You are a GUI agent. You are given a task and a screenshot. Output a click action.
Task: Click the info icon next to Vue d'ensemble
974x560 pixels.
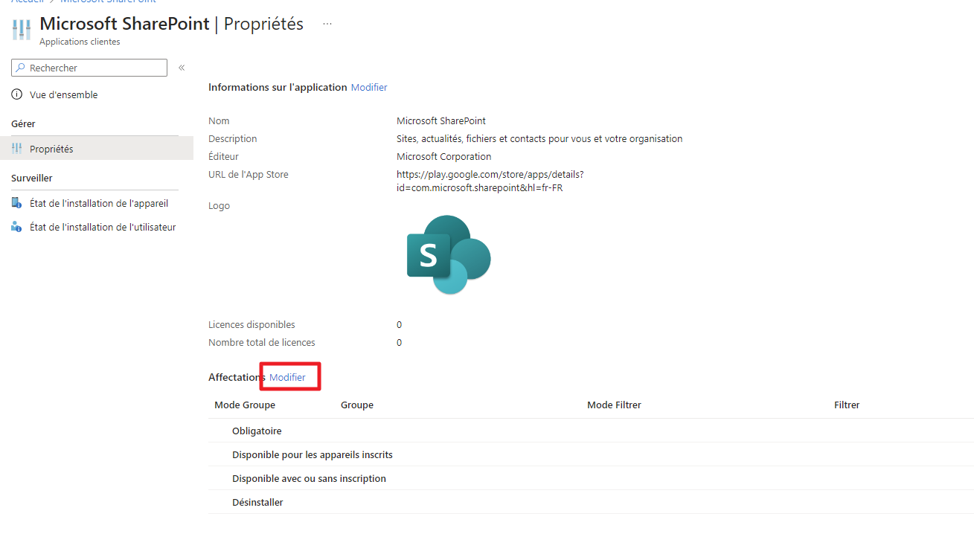tap(17, 95)
